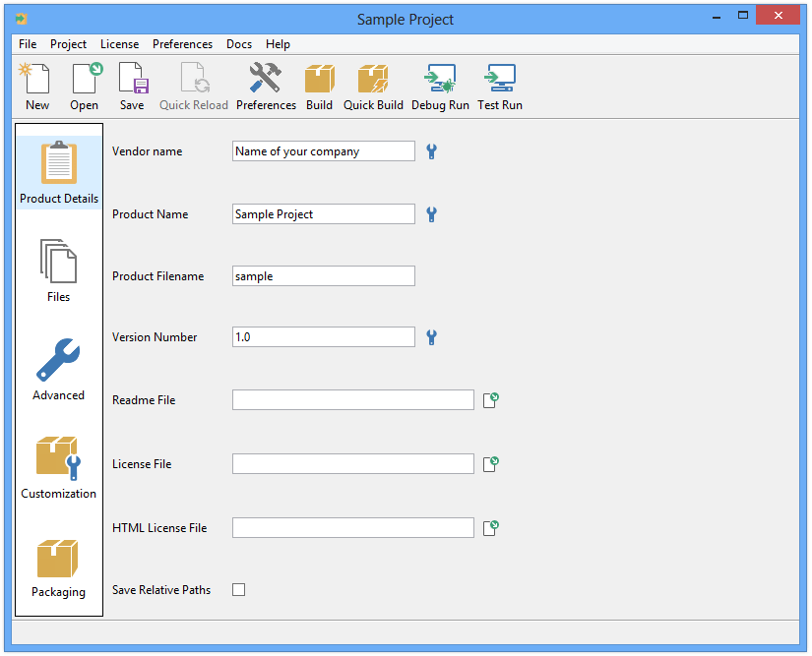The width and height of the screenshot is (812, 656).
Task: Open a project with the Open icon
Action: click(x=85, y=87)
